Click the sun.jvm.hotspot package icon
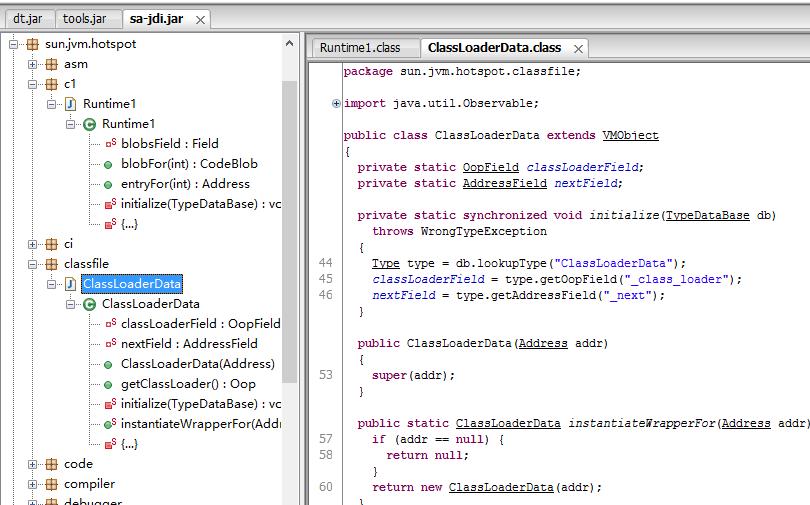This screenshot has height=505, width=810. [33, 44]
